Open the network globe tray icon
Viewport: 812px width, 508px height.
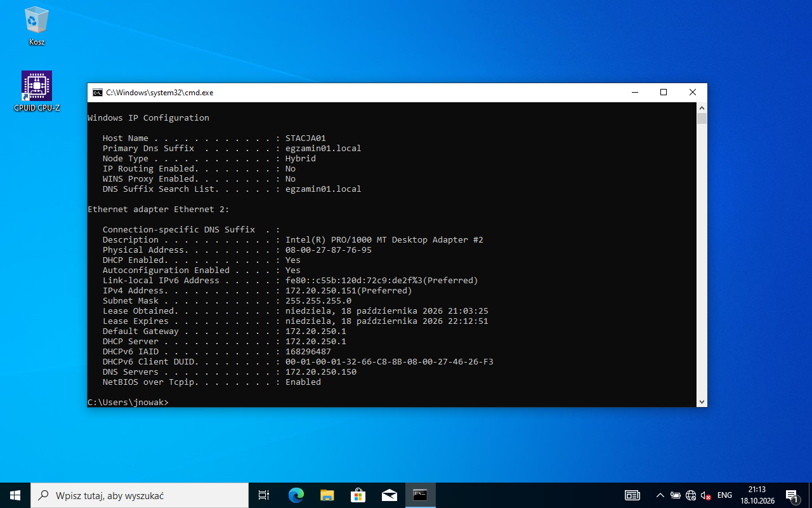(x=691, y=495)
